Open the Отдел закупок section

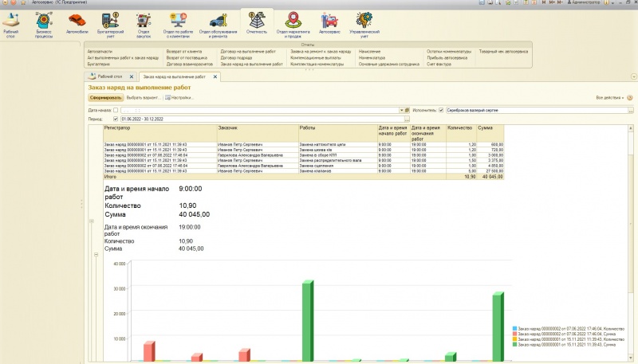point(144,25)
